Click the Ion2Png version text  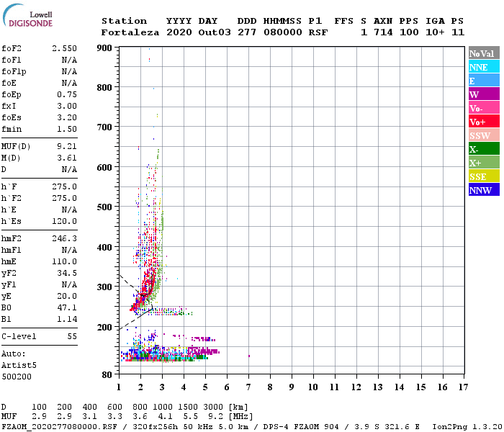(467, 427)
